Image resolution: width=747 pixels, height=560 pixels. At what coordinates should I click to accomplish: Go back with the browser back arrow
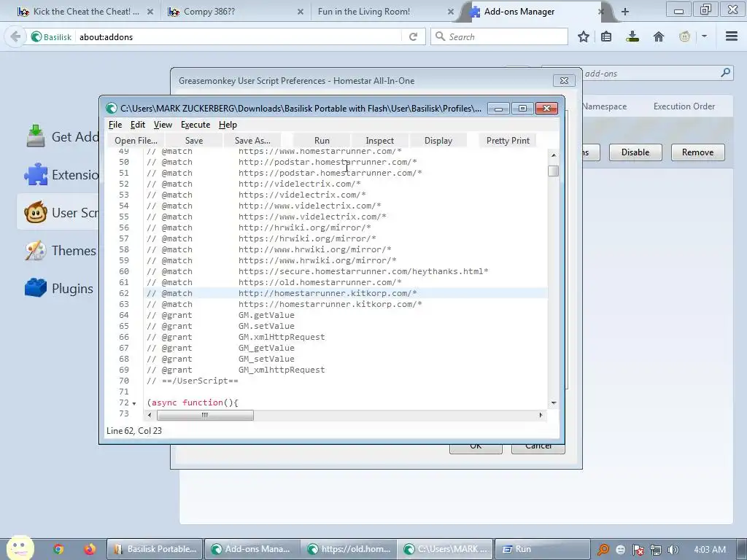(15, 36)
